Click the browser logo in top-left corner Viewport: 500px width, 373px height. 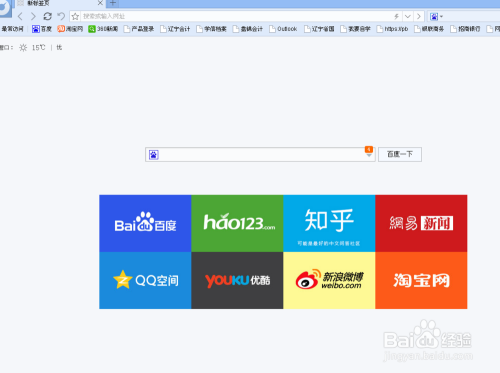point(5,8)
